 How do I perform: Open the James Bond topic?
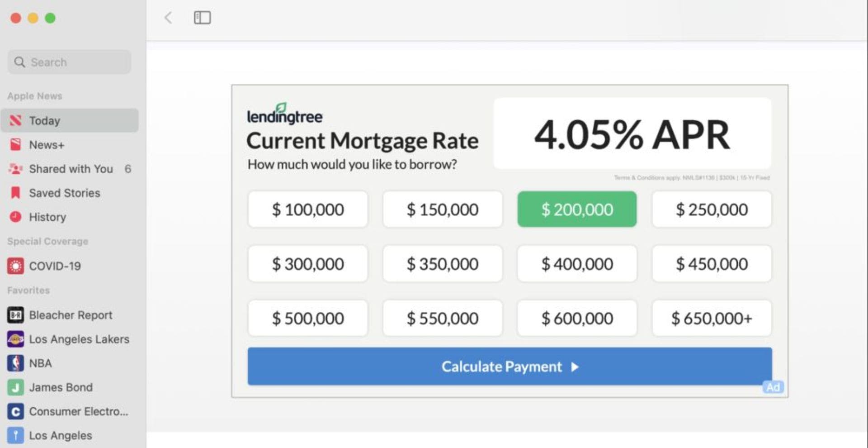[x=61, y=387]
